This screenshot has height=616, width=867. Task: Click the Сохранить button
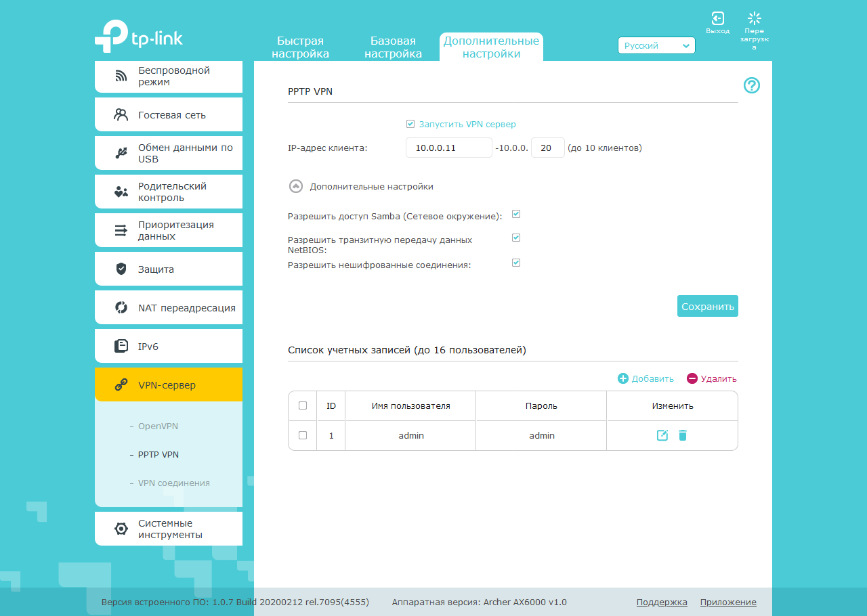(x=708, y=306)
